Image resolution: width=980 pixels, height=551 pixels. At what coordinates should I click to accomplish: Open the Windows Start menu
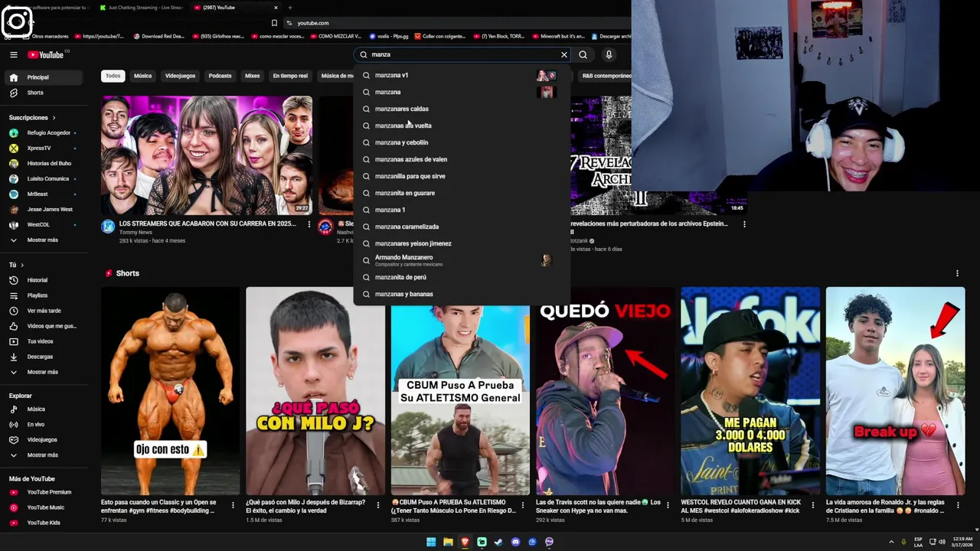(431, 542)
